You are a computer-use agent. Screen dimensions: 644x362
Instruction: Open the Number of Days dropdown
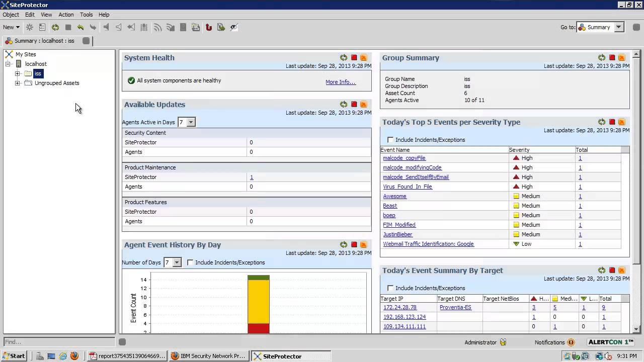pyautogui.click(x=176, y=262)
